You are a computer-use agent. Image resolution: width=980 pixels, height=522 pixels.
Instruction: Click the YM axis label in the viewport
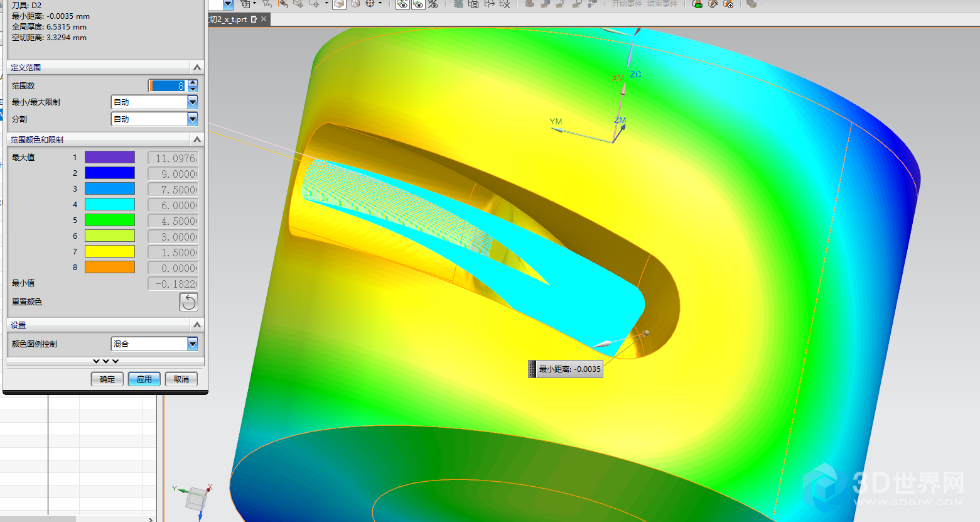pyautogui.click(x=556, y=121)
